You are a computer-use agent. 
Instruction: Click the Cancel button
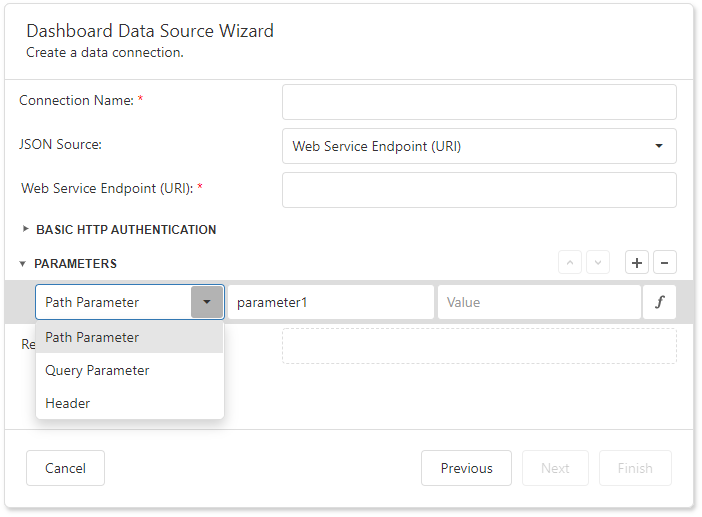(x=65, y=468)
